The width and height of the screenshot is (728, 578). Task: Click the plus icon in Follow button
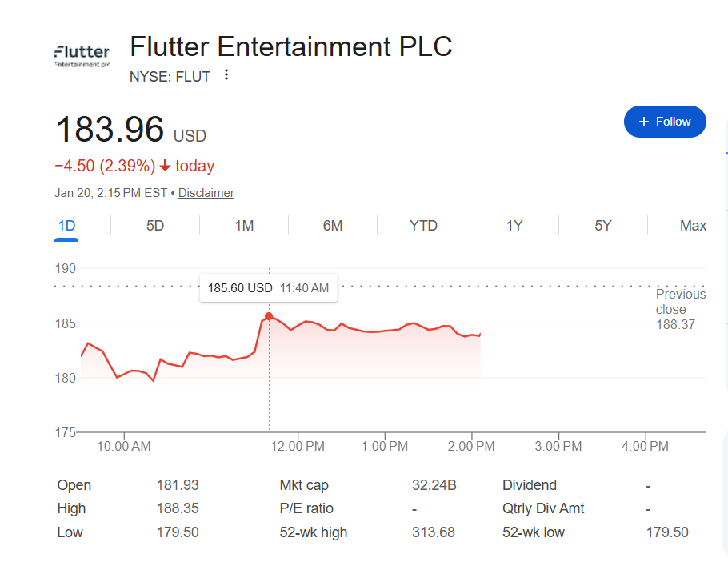[644, 122]
